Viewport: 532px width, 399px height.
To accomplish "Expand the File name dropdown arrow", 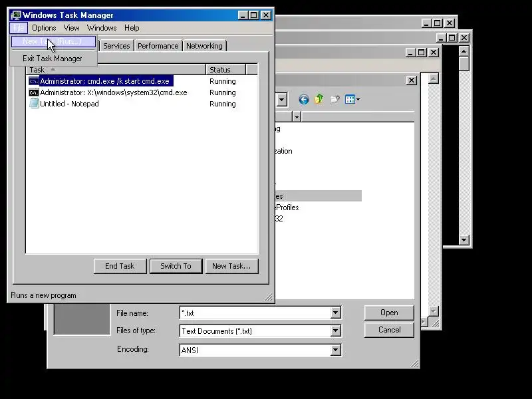I will tap(336, 313).
